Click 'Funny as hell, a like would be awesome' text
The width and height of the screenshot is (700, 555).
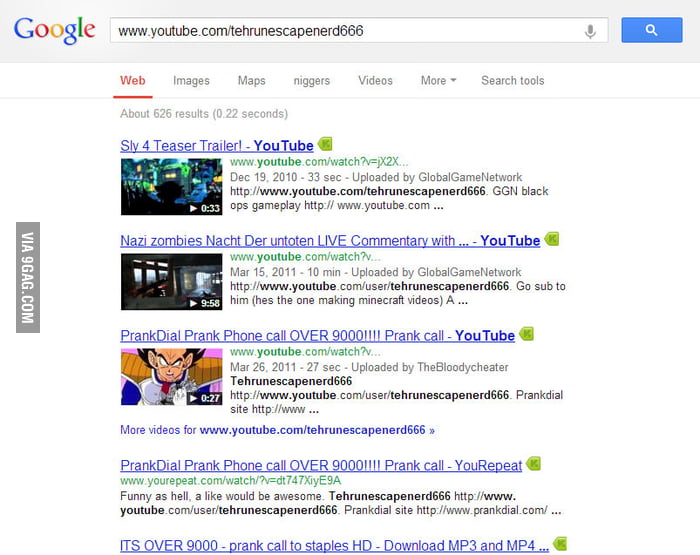[221, 497]
